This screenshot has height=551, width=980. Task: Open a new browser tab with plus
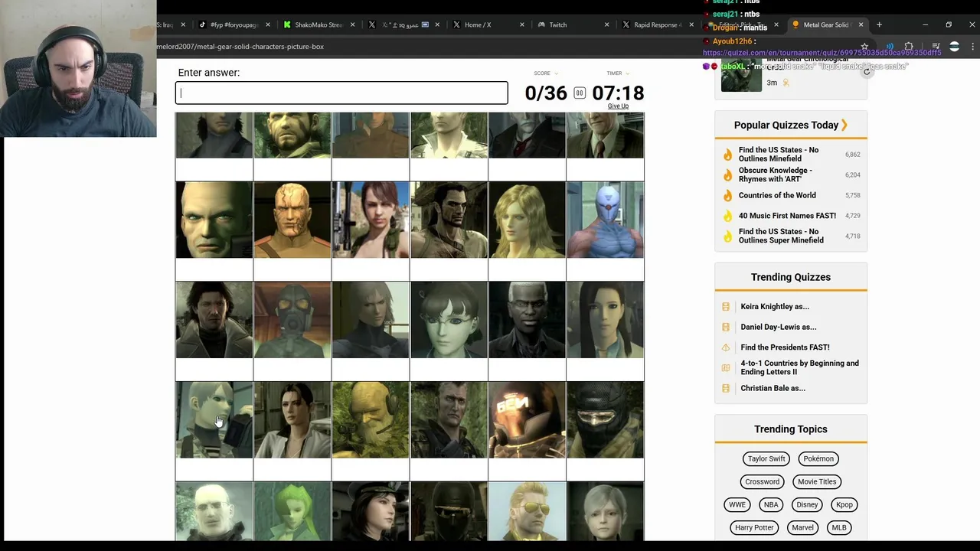tap(879, 24)
